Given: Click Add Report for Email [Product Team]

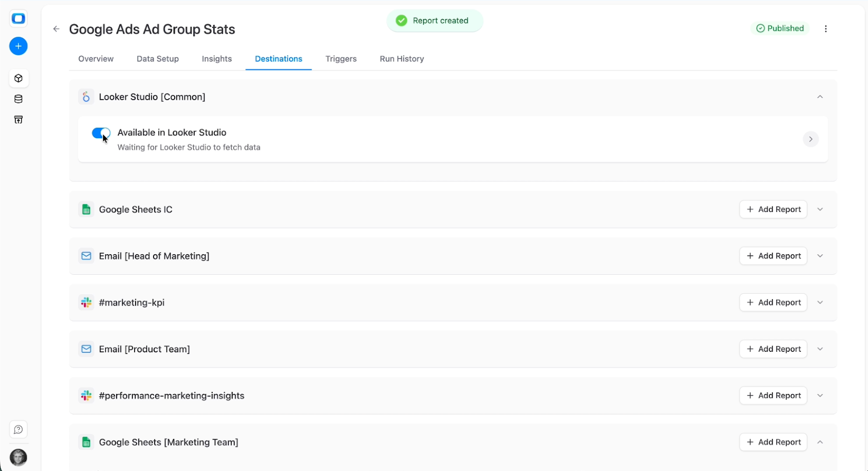Looking at the screenshot, I should [773, 349].
